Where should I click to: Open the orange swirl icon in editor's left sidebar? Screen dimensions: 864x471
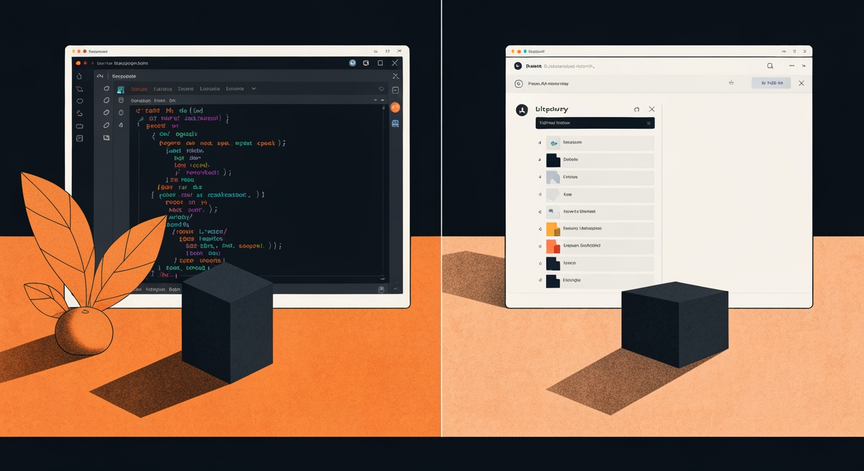tap(79, 113)
